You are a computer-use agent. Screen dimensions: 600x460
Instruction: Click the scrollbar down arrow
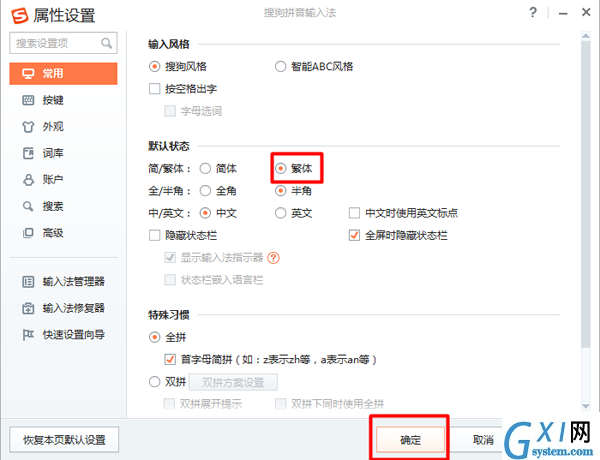585,406
